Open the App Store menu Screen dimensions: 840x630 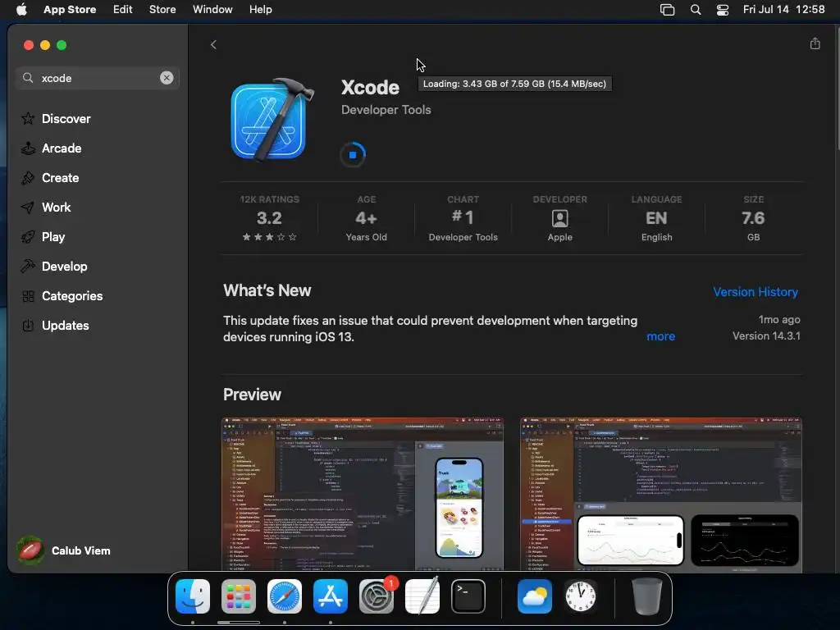70,9
